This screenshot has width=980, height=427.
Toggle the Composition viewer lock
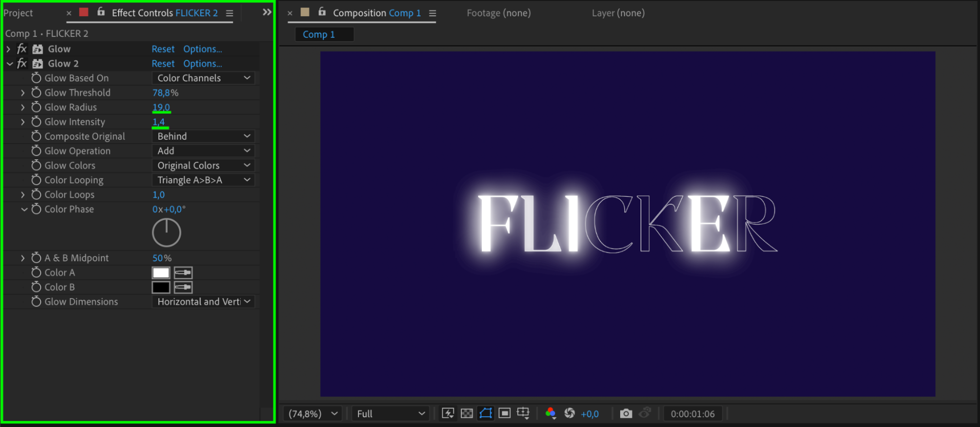pyautogui.click(x=322, y=12)
